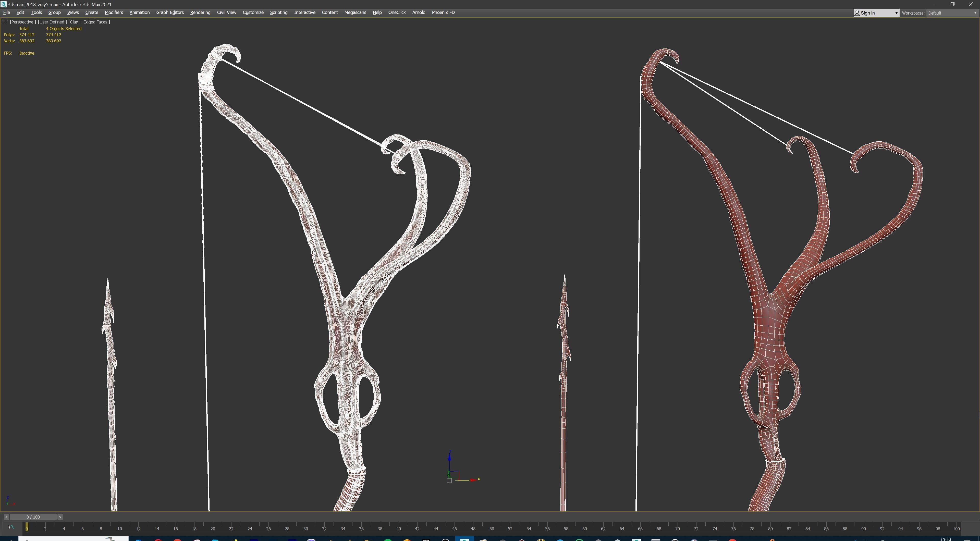Click the user icon beside Sign In
980x541 pixels.
click(857, 13)
